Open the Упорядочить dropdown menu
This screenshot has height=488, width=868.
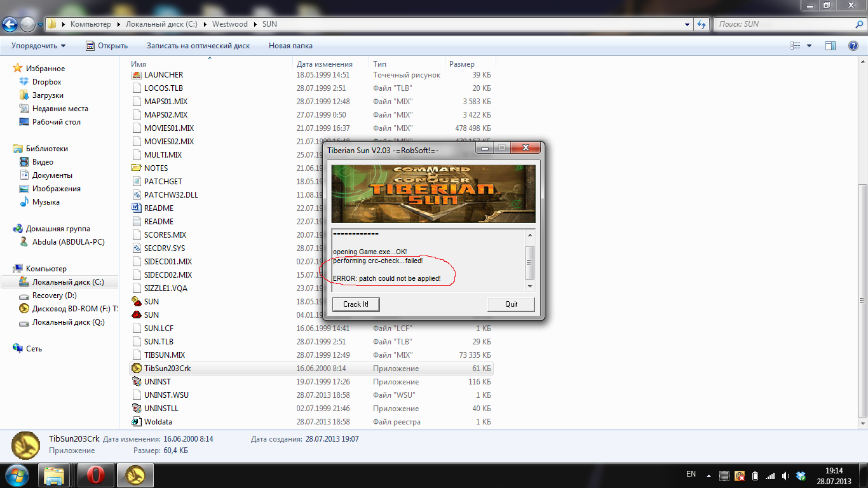pos(38,46)
